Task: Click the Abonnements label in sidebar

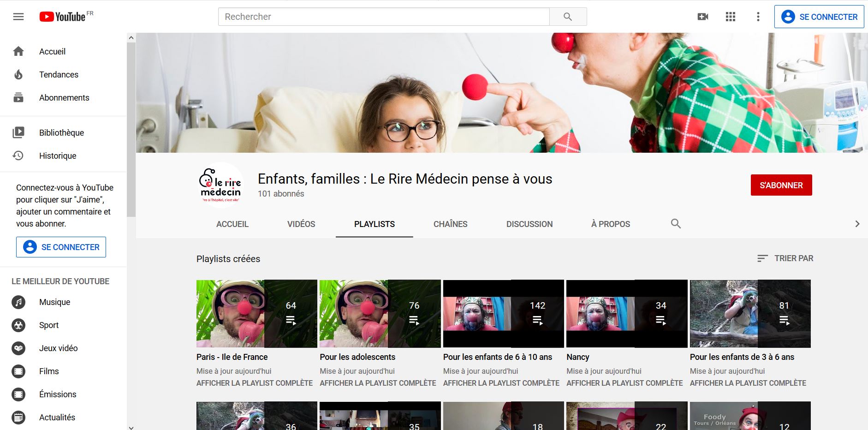Action: (64, 98)
